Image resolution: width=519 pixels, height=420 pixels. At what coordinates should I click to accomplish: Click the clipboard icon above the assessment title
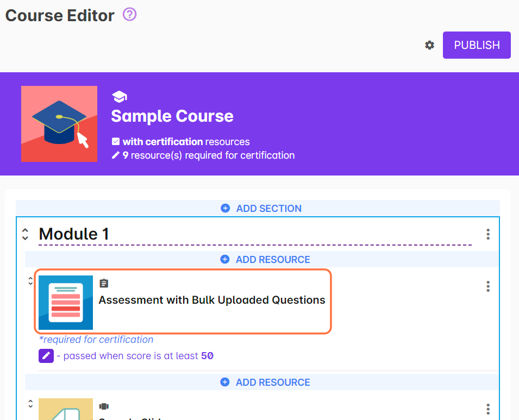(x=104, y=283)
